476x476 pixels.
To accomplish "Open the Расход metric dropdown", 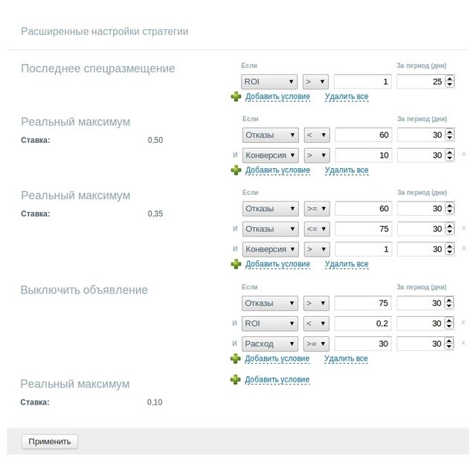I will (x=270, y=344).
